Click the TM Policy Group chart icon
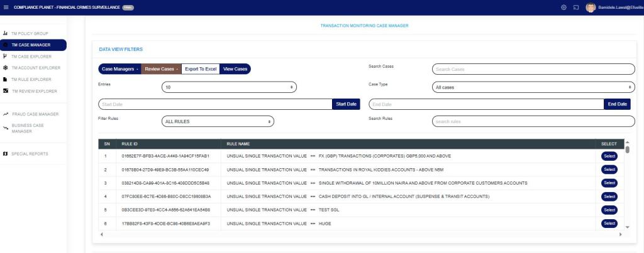 (6, 33)
